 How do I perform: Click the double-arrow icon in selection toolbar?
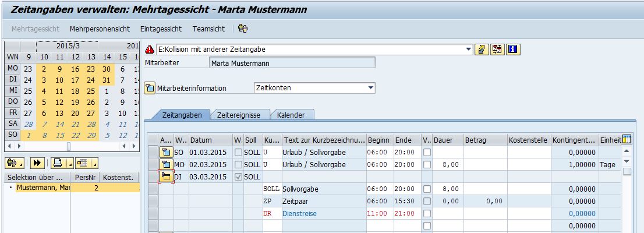click(38, 163)
